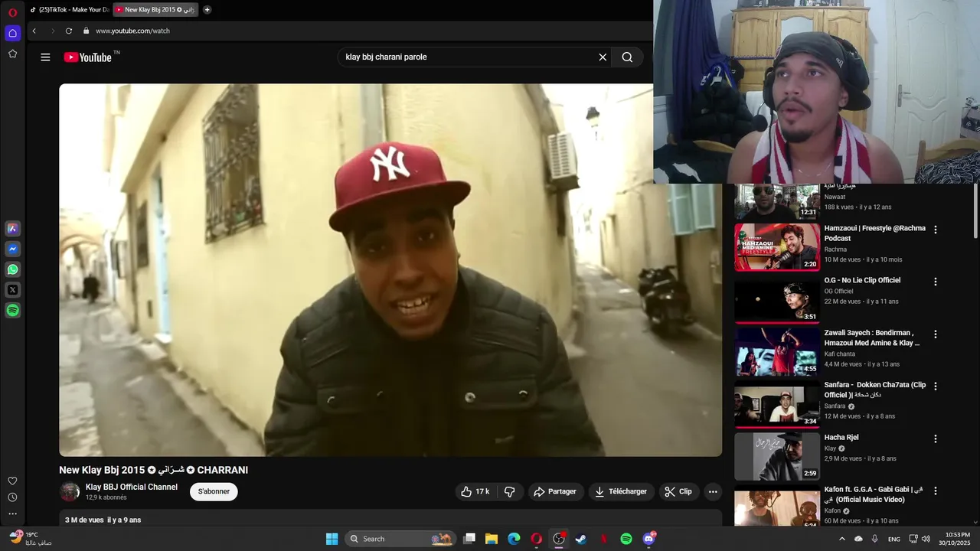Expand the video description box
This screenshot has height=551, width=980.
click(x=390, y=518)
